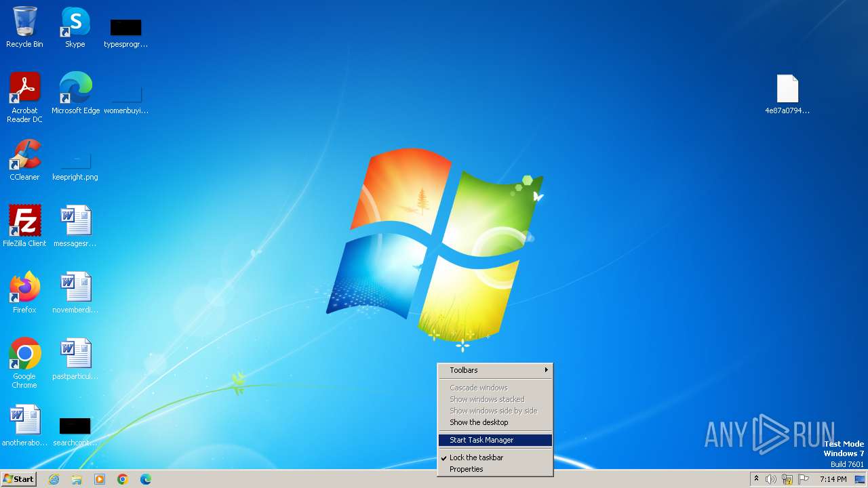Image resolution: width=868 pixels, height=488 pixels.
Task: Launch Chrome from the taskbar
Action: pos(123,479)
